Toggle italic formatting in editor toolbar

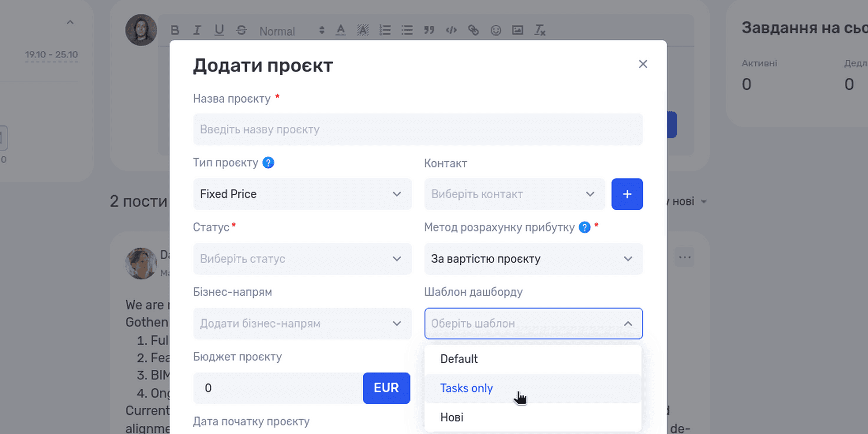(x=197, y=30)
